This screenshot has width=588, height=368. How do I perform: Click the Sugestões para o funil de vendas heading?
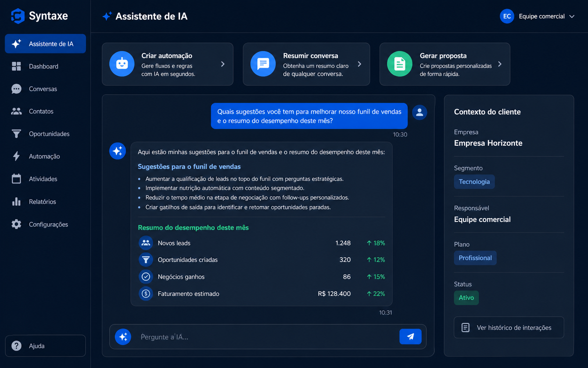tap(189, 167)
